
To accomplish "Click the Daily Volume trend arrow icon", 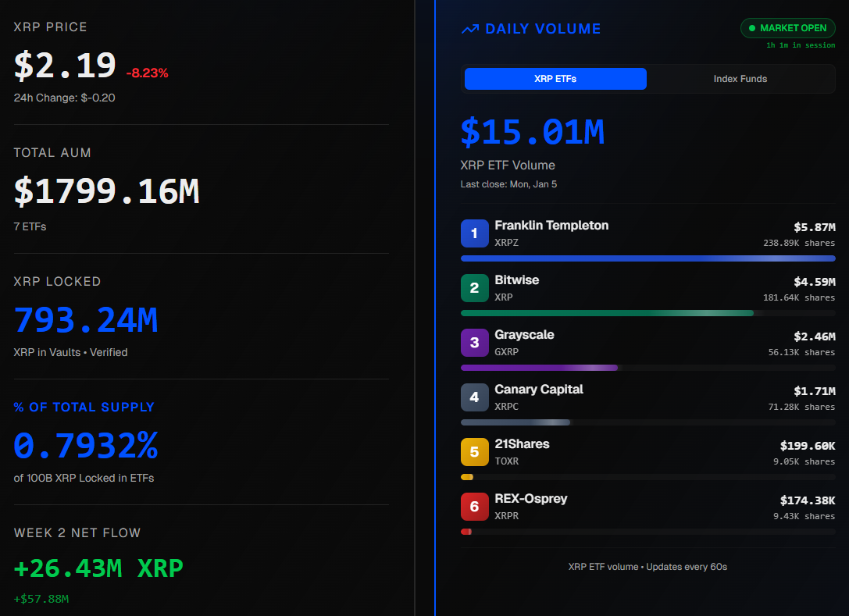I will click(x=470, y=29).
